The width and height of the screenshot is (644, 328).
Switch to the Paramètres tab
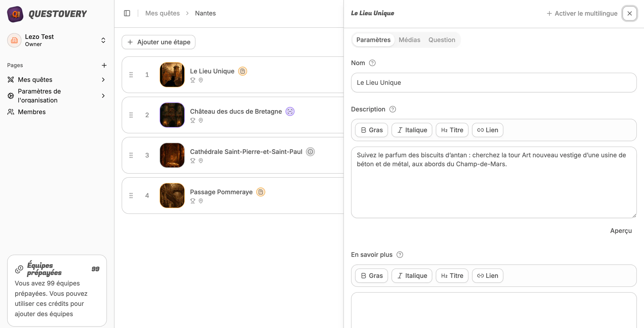[x=373, y=40]
